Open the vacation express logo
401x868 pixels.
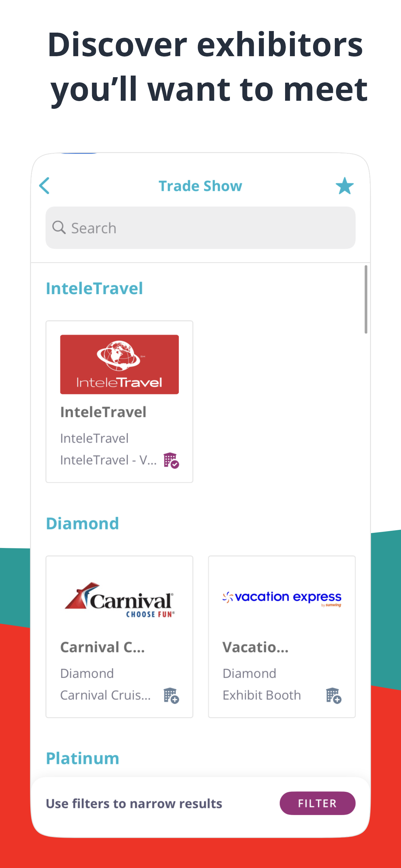282,598
